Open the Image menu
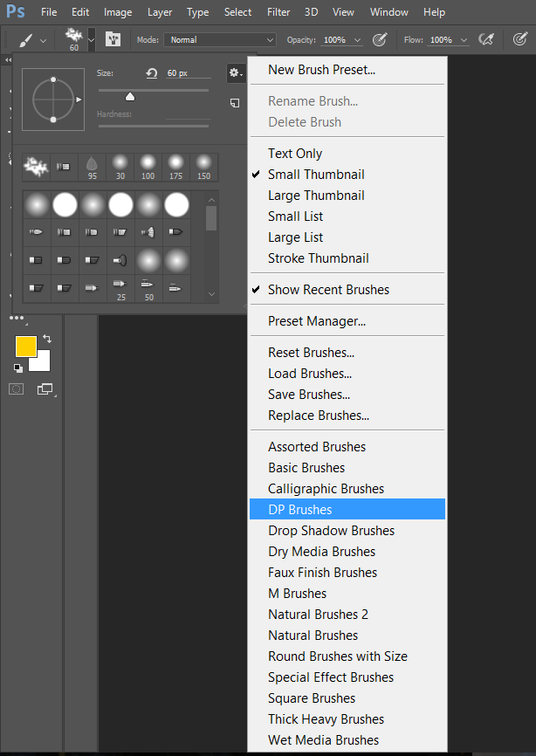The width and height of the screenshot is (536, 756). [118, 12]
